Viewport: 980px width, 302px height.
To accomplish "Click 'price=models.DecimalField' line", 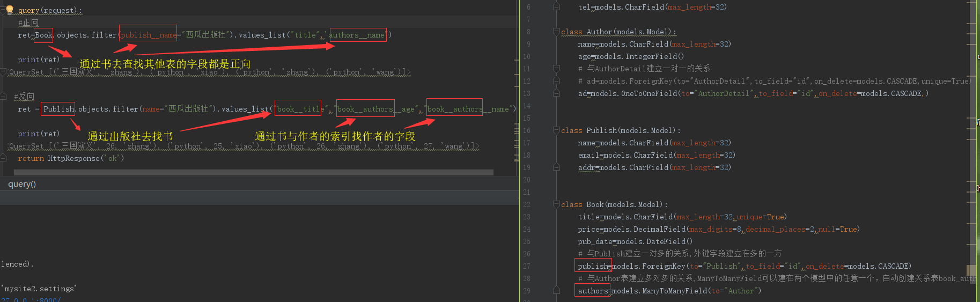I will point(719,229).
